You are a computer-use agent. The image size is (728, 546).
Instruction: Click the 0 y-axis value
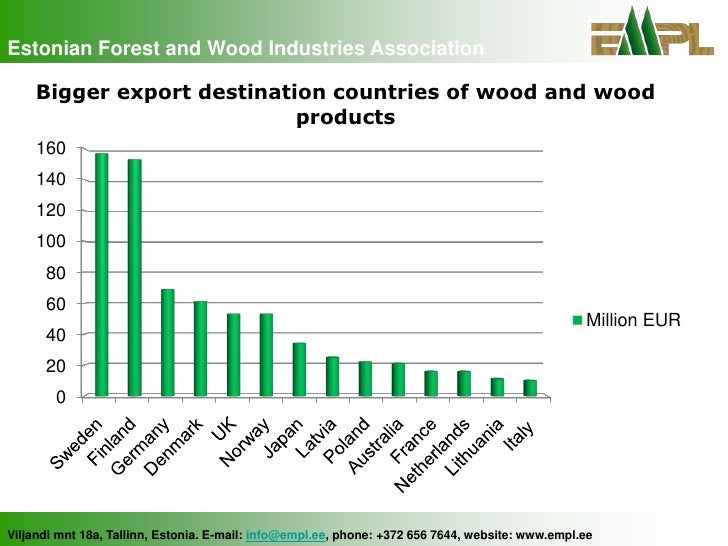coord(61,397)
